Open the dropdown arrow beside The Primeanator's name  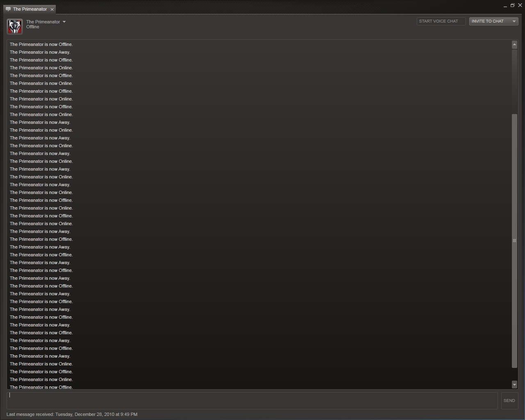[x=64, y=22]
